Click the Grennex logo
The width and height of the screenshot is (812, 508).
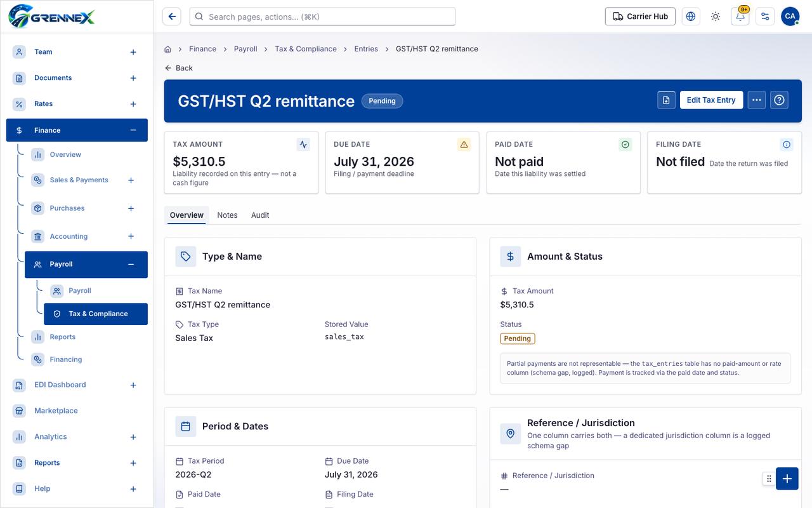[52, 16]
